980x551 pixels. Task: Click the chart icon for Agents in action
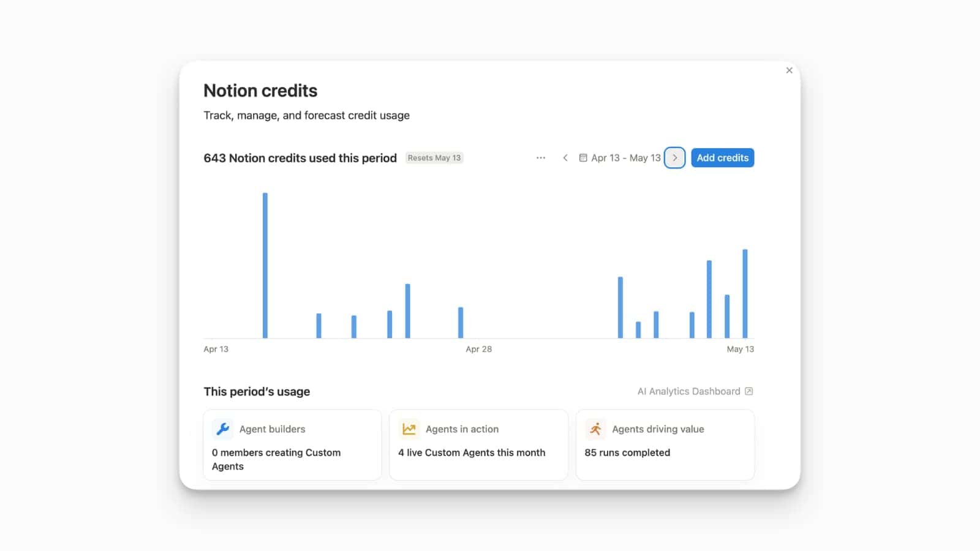click(409, 429)
